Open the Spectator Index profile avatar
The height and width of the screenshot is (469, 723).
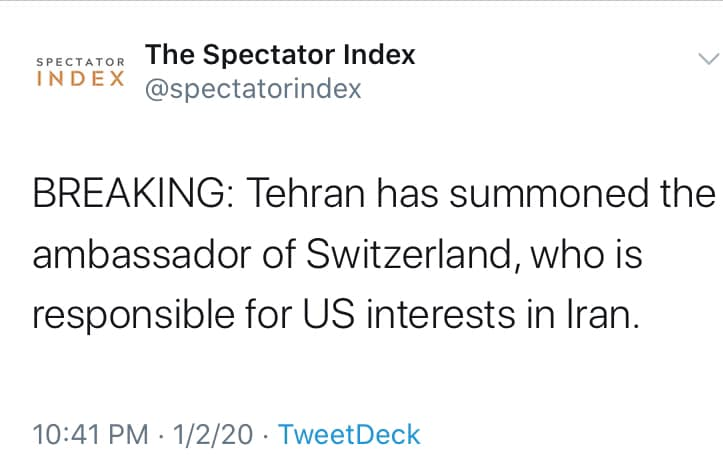pos(80,72)
